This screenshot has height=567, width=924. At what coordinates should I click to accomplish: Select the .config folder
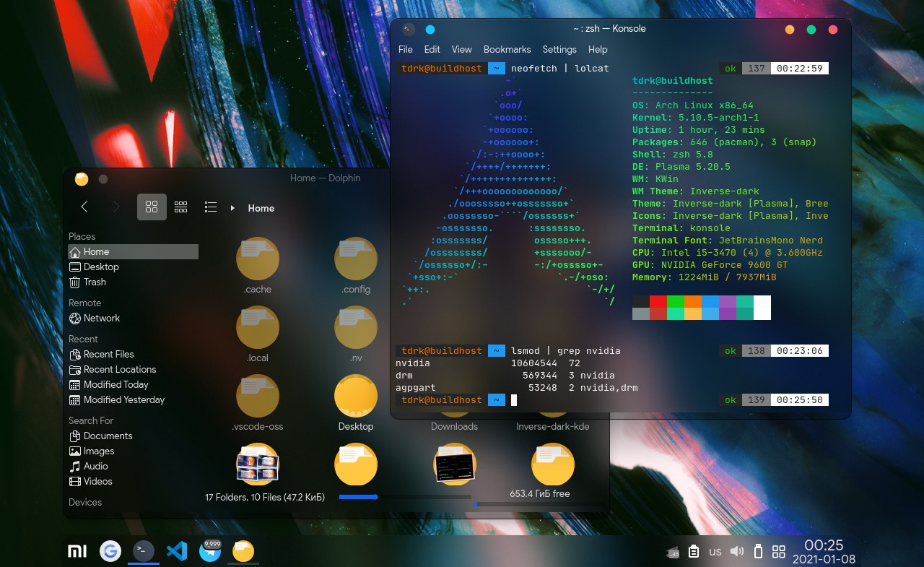(x=356, y=259)
